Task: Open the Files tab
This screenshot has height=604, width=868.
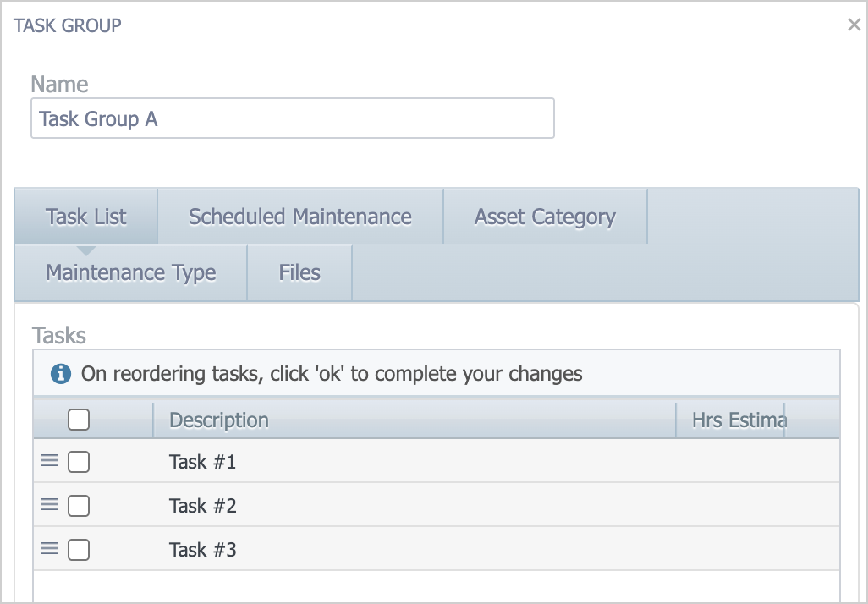Action: pyautogui.click(x=299, y=273)
